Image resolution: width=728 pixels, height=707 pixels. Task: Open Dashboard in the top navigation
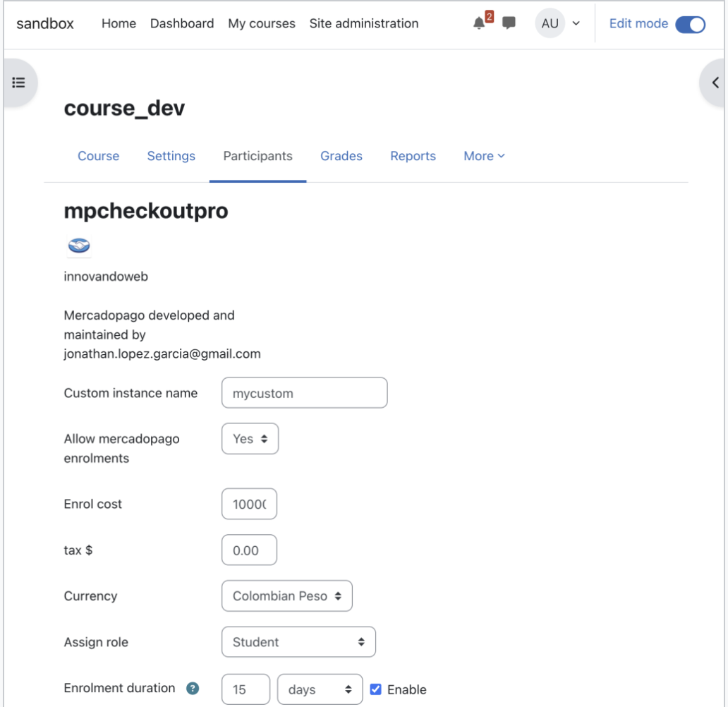click(x=182, y=23)
